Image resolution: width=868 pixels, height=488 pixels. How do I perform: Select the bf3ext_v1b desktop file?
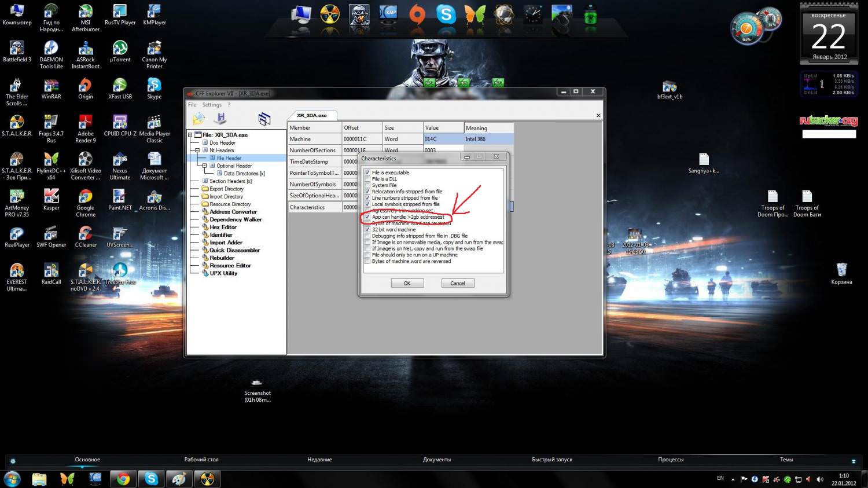click(670, 90)
